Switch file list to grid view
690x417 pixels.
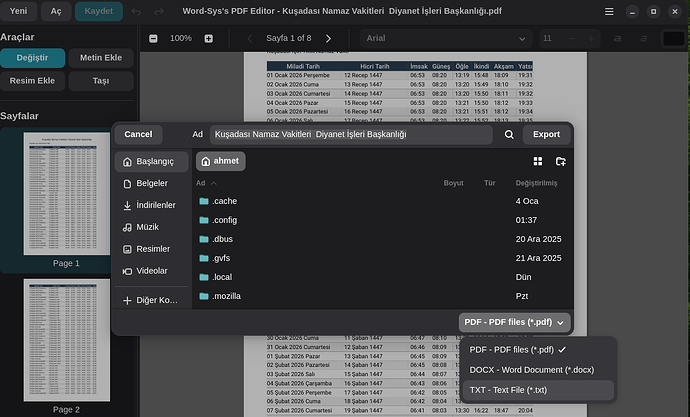point(538,161)
